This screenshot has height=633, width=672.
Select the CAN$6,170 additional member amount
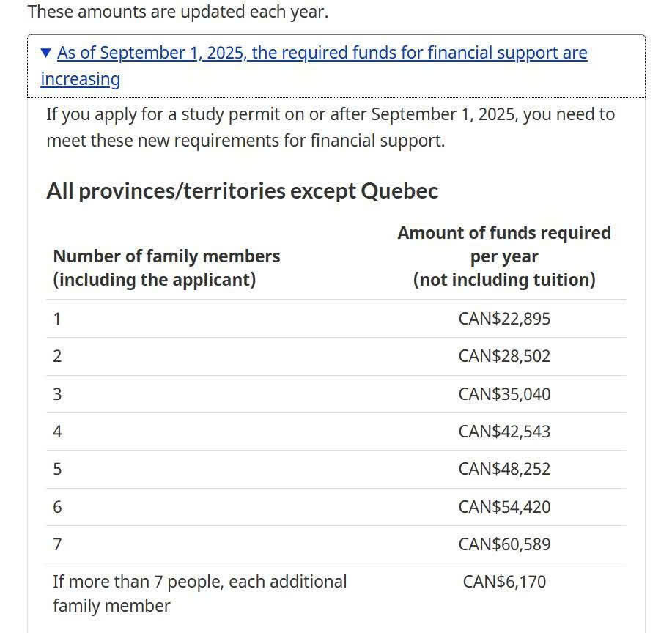(504, 582)
